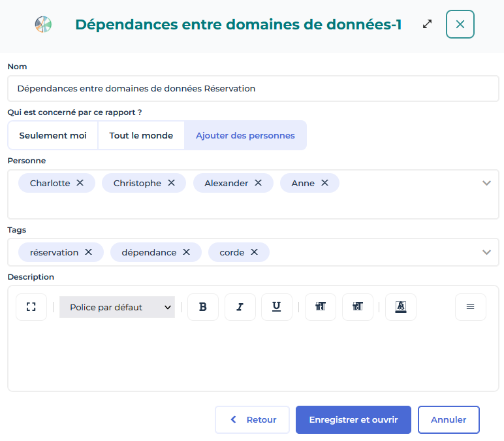
Task: Click the Enregistrer et ouvrir button
Action: point(353,420)
